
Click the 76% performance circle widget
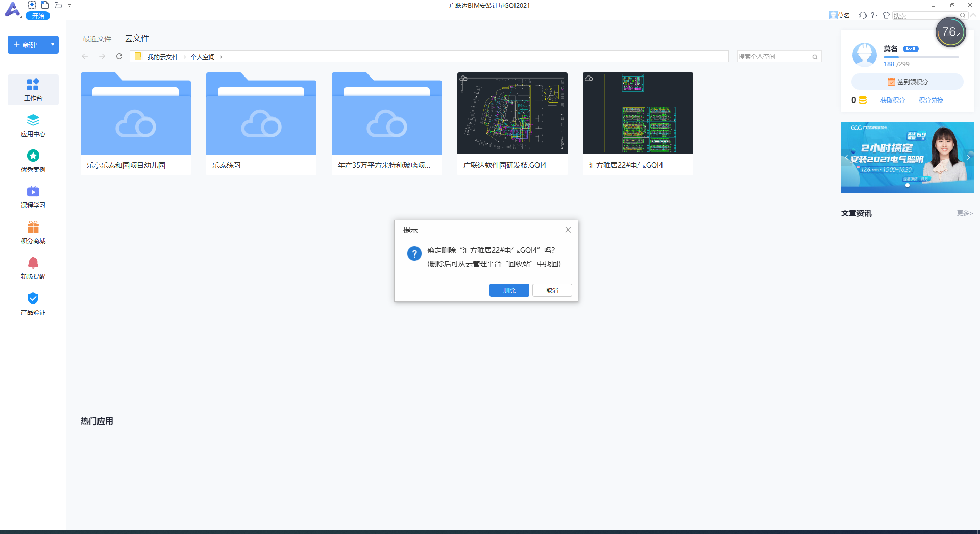[950, 32]
